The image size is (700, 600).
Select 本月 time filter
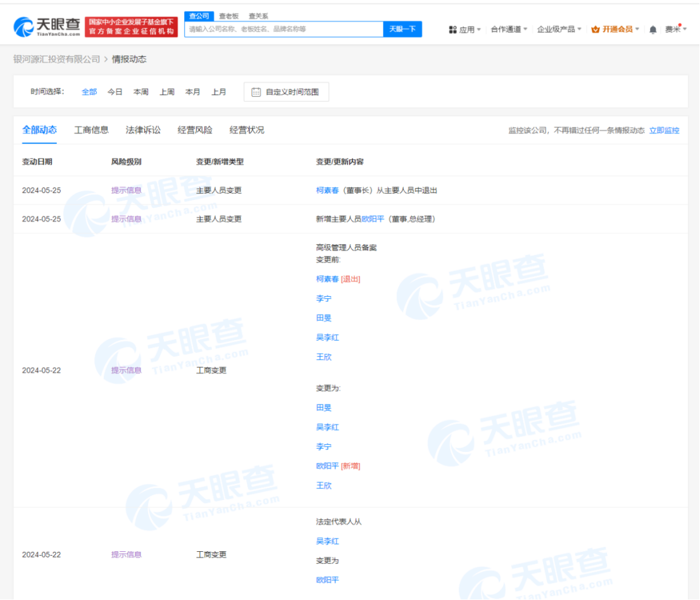point(192,91)
